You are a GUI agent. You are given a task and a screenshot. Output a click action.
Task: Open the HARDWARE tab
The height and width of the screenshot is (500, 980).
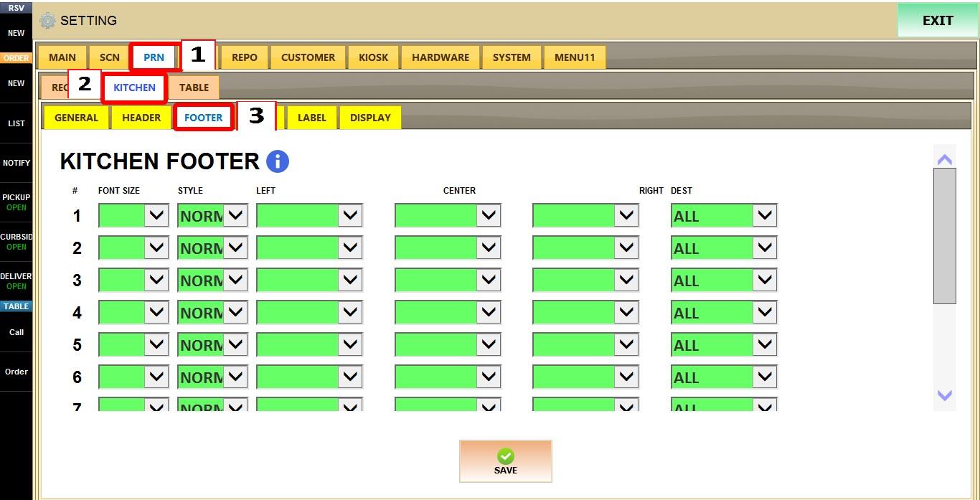[x=440, y=57]
